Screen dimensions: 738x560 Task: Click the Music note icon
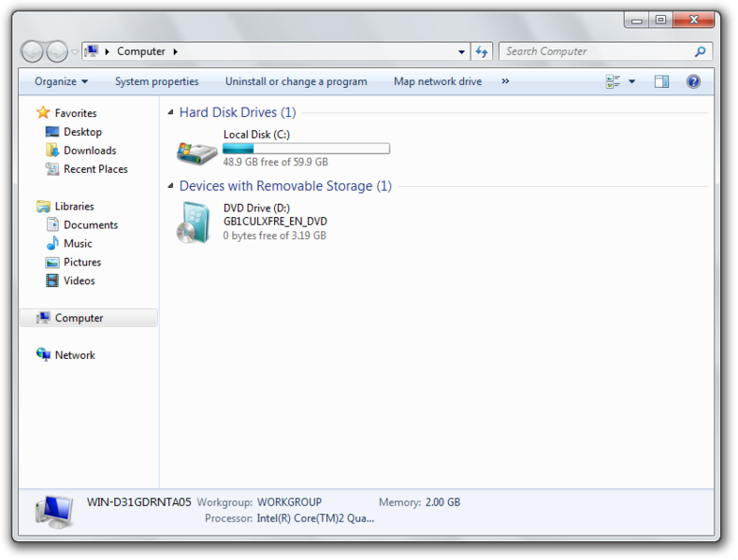click(x=52, y=243)
